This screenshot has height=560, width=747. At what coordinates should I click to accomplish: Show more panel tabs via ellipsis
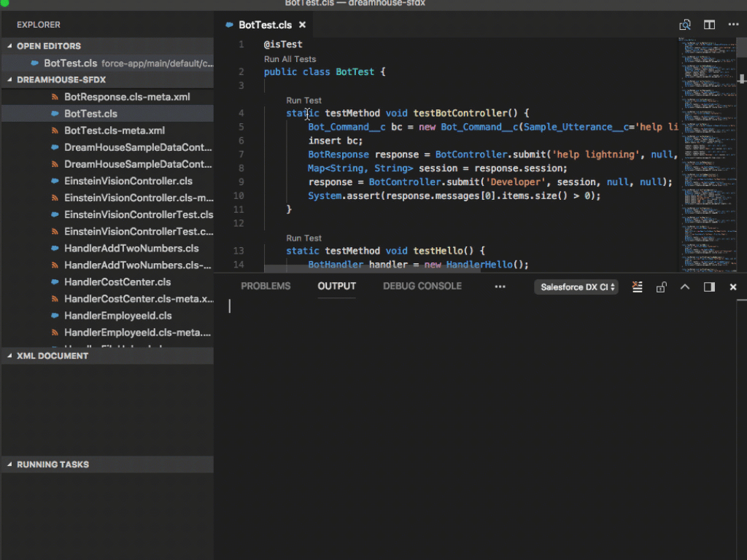coord(500,286)
